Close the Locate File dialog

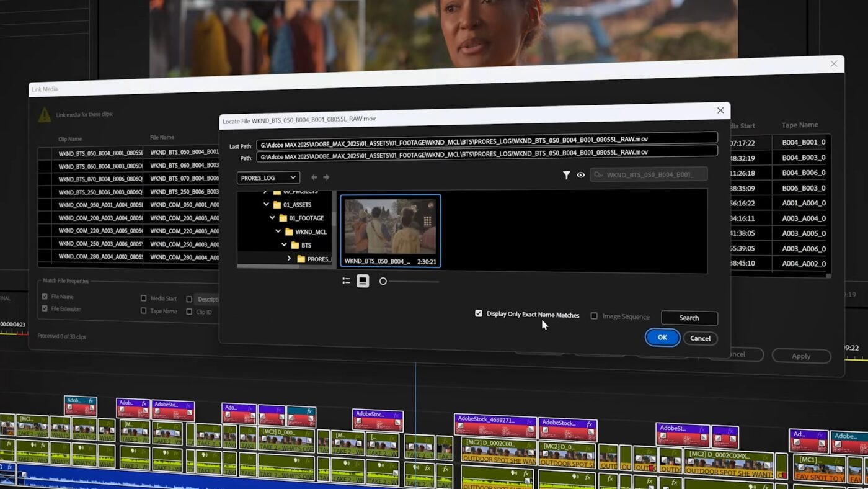tap(720, 110)
